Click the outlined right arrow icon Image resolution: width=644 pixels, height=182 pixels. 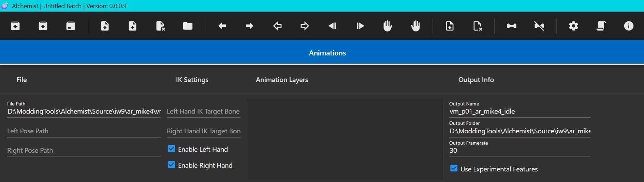(305, 26)
